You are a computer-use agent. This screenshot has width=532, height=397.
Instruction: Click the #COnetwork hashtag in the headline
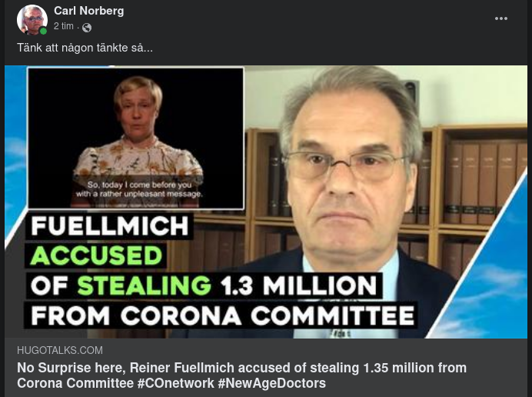pyautogui.click(x=180, y=383)
